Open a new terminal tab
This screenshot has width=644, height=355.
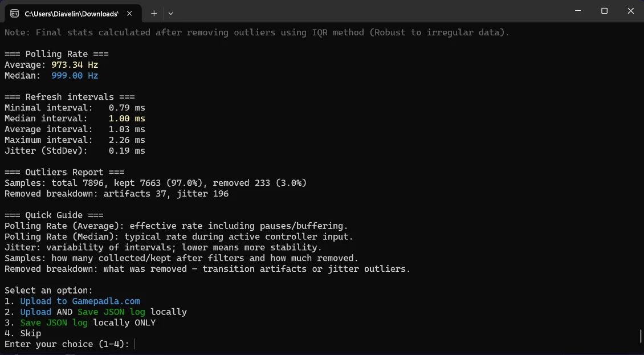(154, 13)
